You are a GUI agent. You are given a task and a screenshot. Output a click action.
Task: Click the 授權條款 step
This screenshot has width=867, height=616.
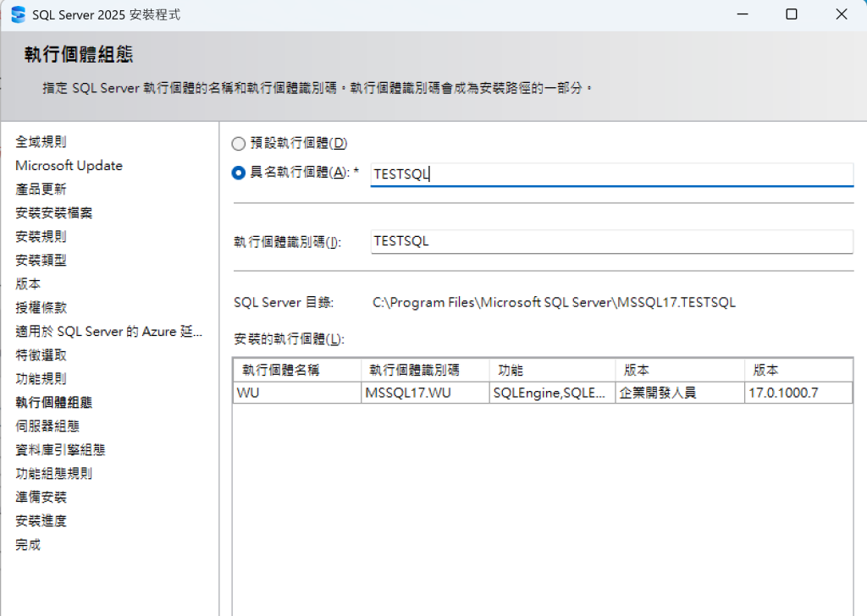click(x=41, y=308)
